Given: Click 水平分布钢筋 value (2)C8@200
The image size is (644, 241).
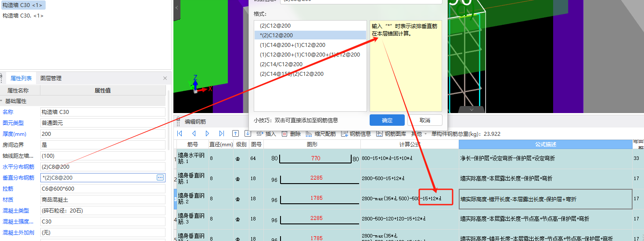Looking at the screenshot, I should 103,167.
